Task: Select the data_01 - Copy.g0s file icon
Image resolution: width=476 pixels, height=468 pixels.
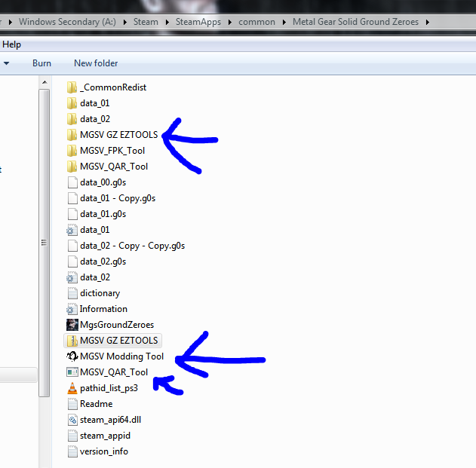Action: (72, 198)
